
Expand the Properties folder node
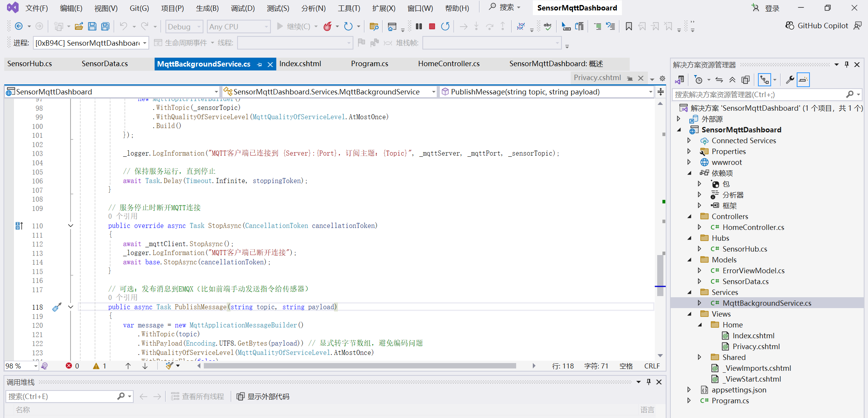click(689, 151)
